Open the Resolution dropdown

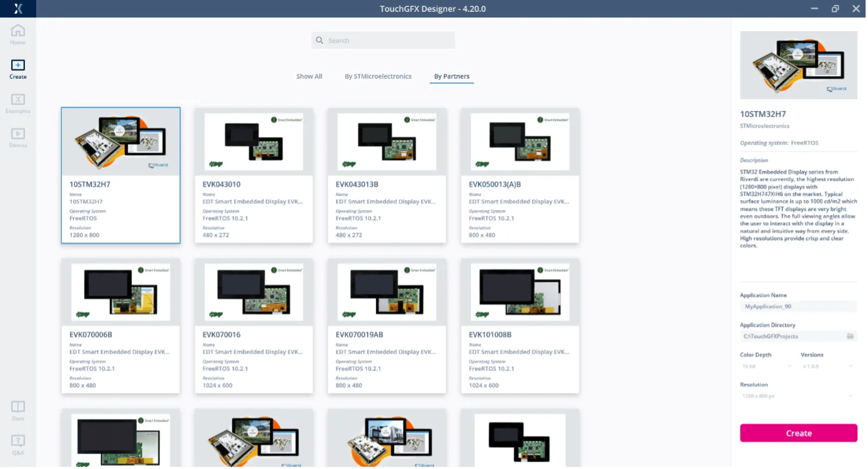click(x=798, y=396)
